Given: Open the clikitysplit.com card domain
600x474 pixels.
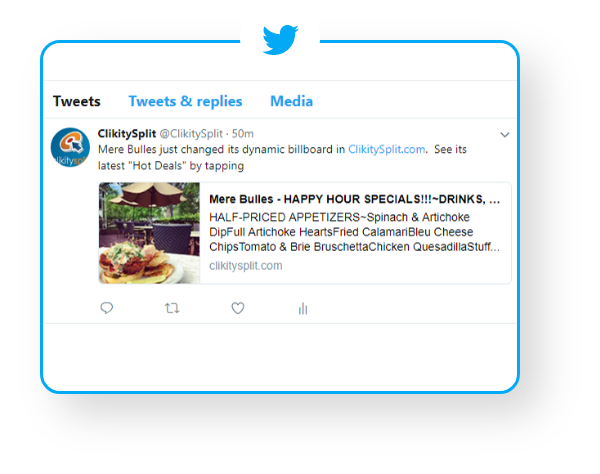Looking at the screenshot, I should tap(246, 266).
